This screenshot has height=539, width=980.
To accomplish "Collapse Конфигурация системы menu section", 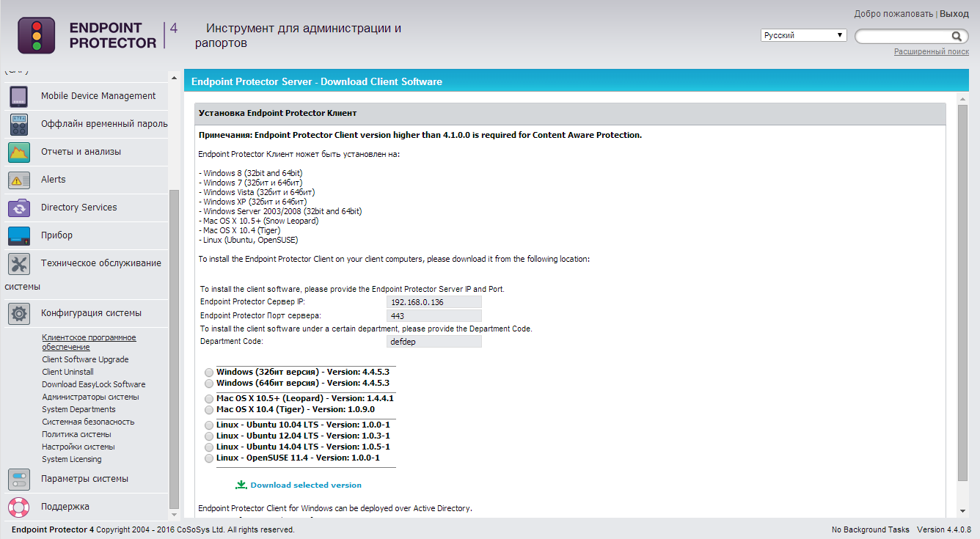I will coord(91,313).
